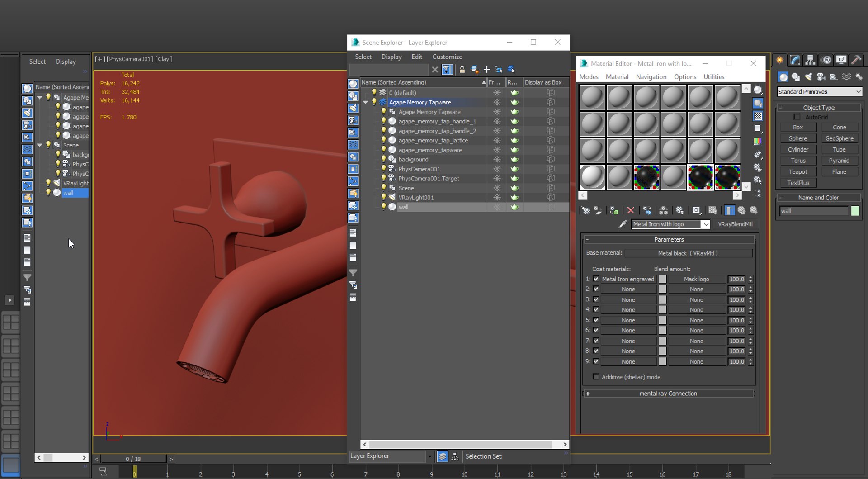Click the VRayBlendMtl material type button
Viewport: 868px width, 479px height.
[735, 224]
